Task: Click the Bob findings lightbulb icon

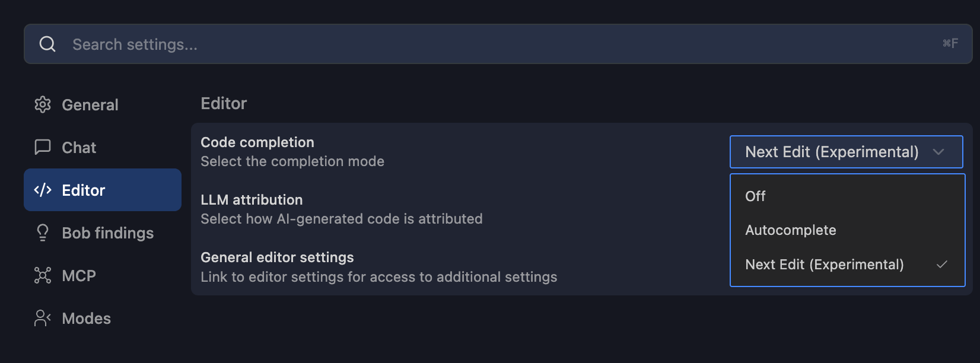Action: tap(43, 233)
